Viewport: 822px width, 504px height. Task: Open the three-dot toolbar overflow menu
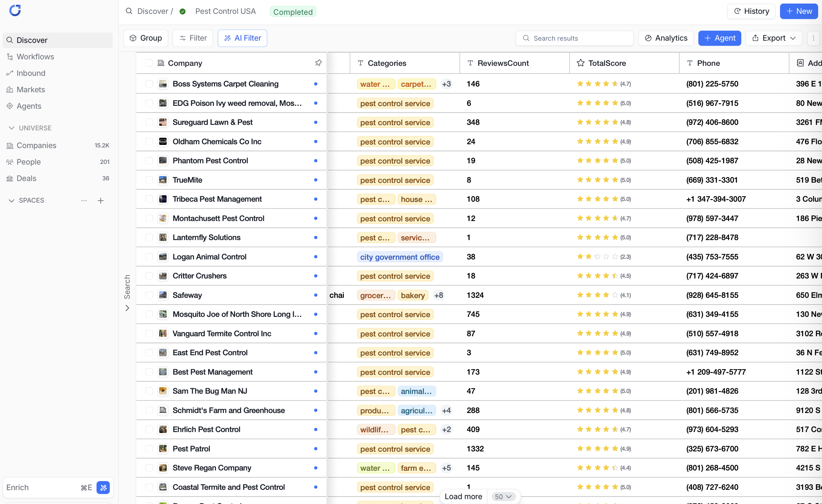tap(813, 38)
